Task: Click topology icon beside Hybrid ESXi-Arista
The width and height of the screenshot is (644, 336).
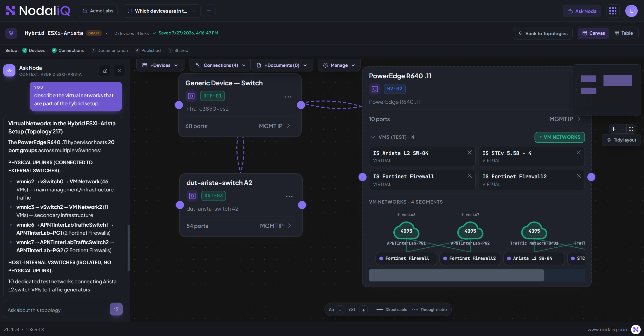Action: pos(11,33)
